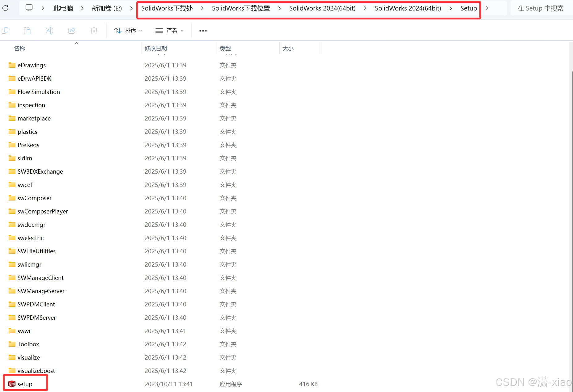Screen dimensions: 573x392
Task: Click the rename icon in toolbar
Action: (49, 31)
